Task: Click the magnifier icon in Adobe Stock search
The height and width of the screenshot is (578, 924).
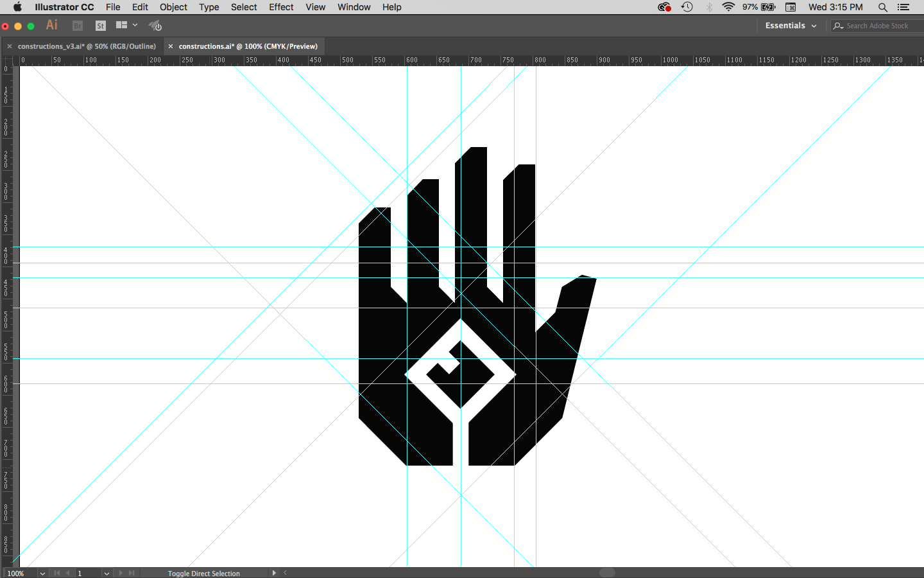Action: point(838,26)
